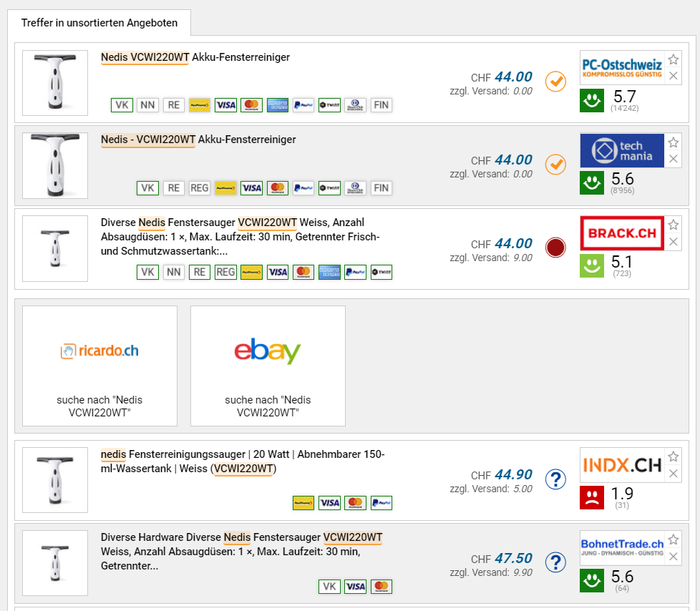This screenshot has height=611, width=700.
Task: Open product thumbnail of the INDX.CH offer
Action: coord(55,480)
